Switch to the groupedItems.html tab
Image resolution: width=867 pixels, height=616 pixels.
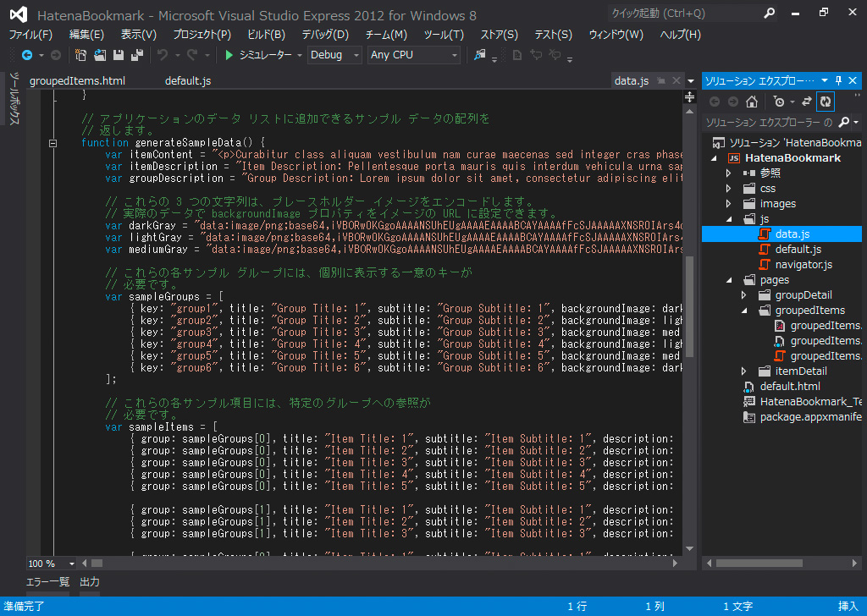[x=77, y=80]
